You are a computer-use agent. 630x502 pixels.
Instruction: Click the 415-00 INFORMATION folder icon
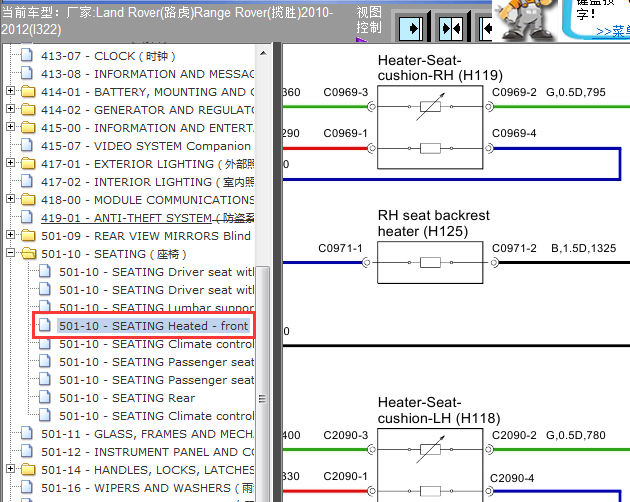(28, 127)
